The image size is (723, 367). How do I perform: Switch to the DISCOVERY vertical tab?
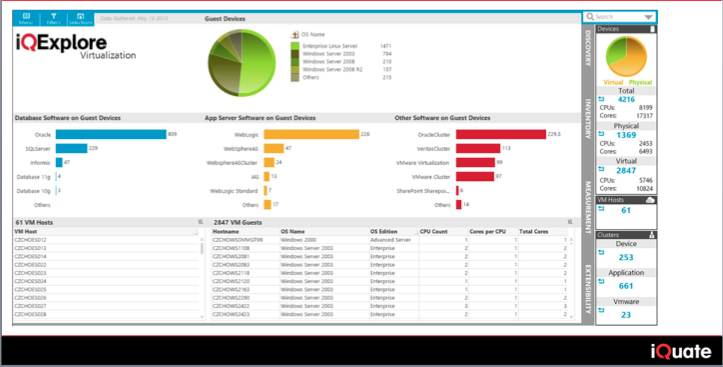click(x=588, y=48)
